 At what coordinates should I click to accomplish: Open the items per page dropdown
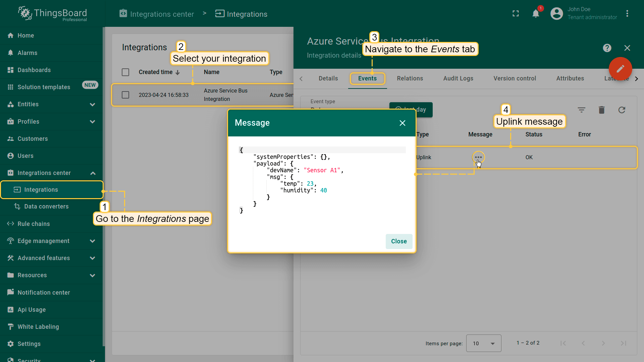click(x=483, y=343)
